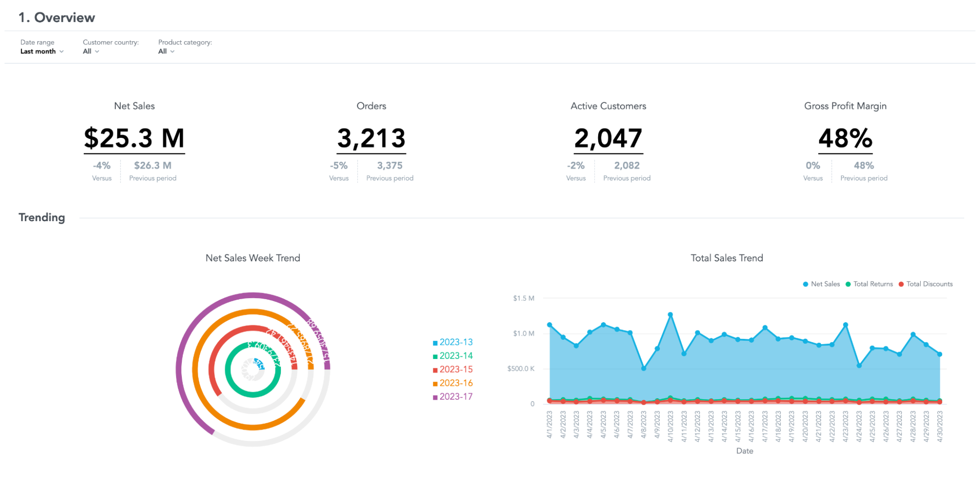This screenshot has width=980, height=484.
Task: Click the 2023-16 orange legend marker
Action: click(x=434, y=383)
